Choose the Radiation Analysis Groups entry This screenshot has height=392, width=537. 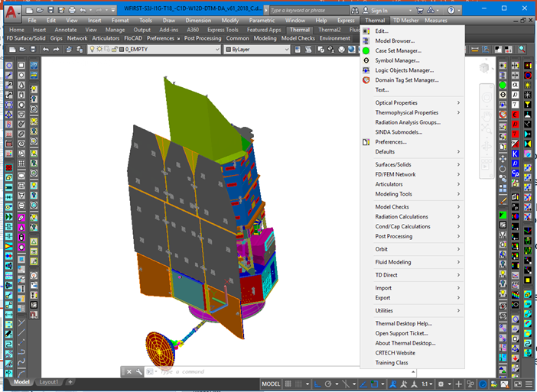tap(408, 122)
